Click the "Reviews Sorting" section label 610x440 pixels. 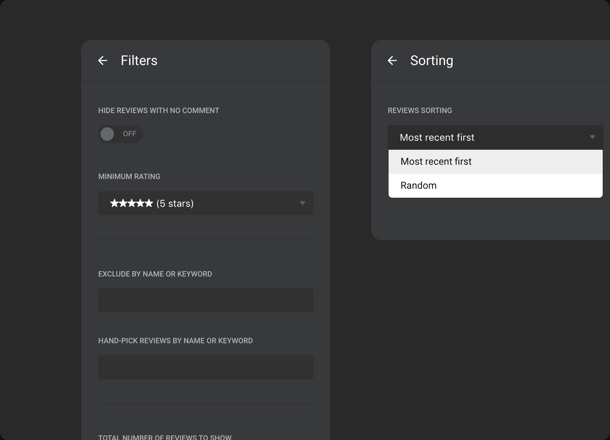pos(420,110)
